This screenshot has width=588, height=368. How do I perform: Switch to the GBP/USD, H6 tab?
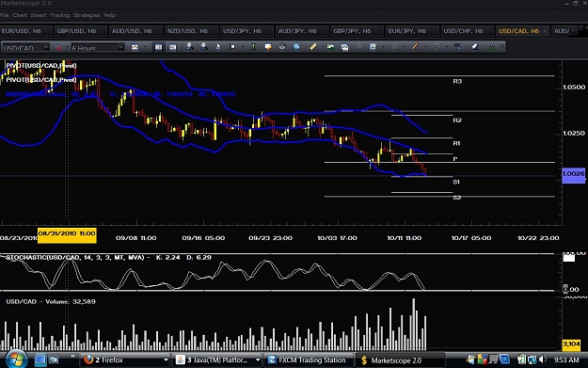point(80,31)
